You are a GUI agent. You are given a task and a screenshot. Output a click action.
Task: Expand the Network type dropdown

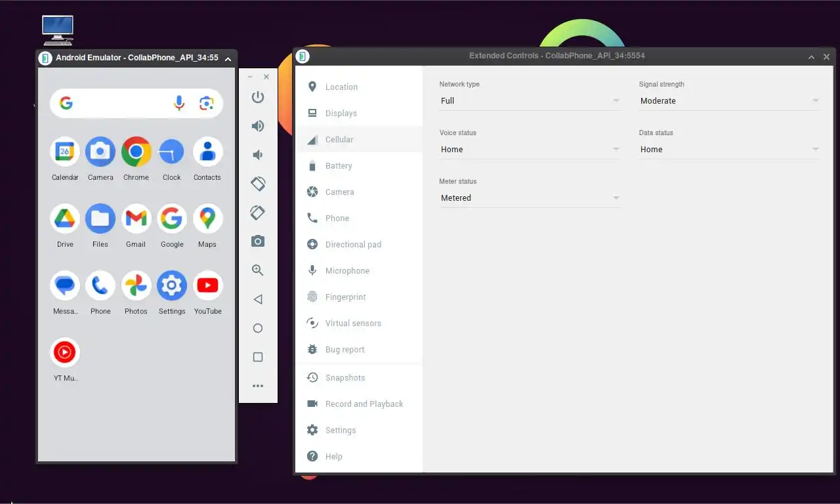[530, 100]
